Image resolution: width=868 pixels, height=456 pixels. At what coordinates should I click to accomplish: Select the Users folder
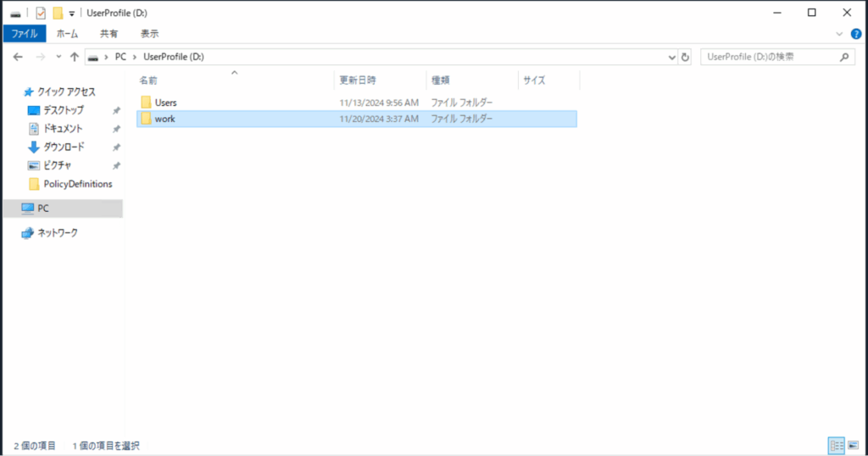point(165,103)
